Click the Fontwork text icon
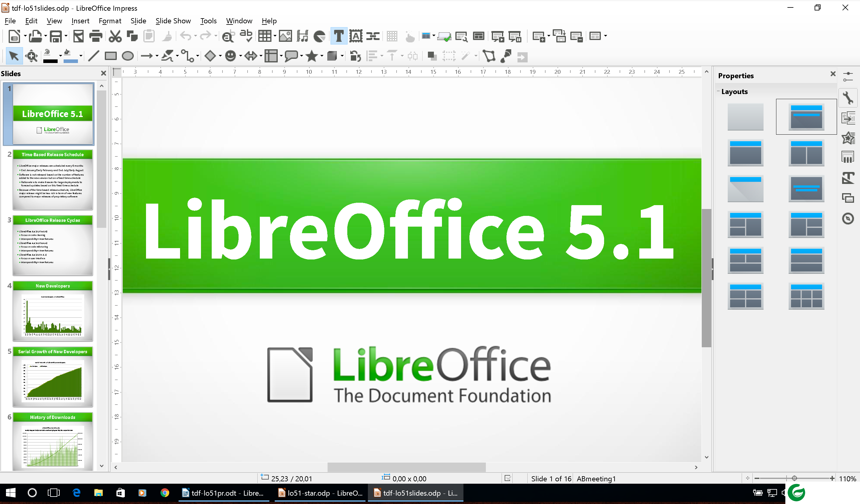Image resolution: width=860 pixels, height=504 pixels. tap(356, 36)
